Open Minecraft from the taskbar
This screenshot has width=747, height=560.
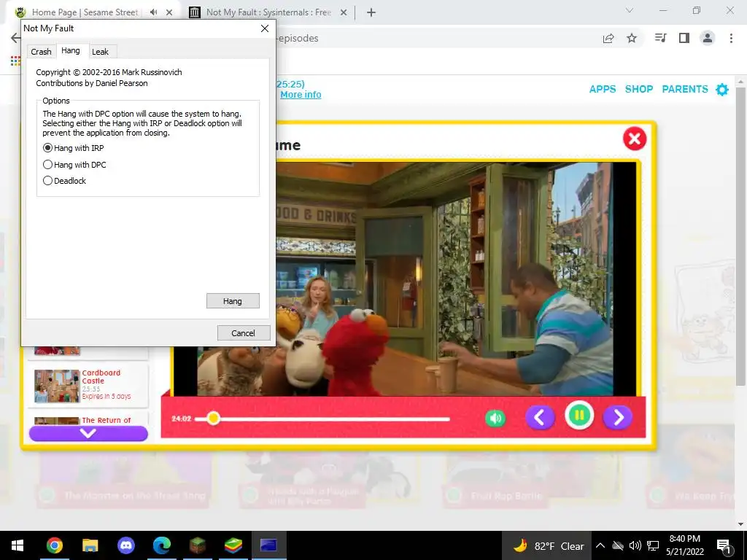click(197, 545)
